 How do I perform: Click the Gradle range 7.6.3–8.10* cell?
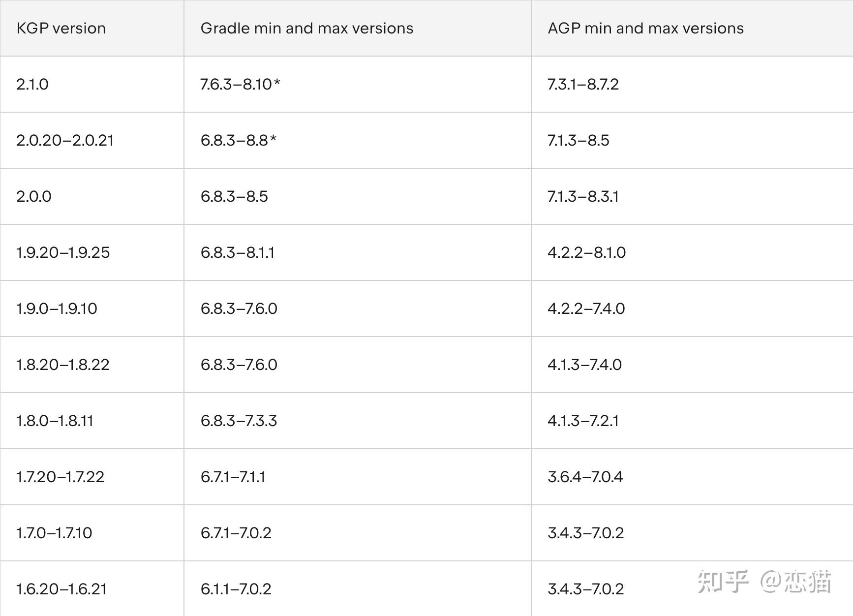[x=240, y=84]
